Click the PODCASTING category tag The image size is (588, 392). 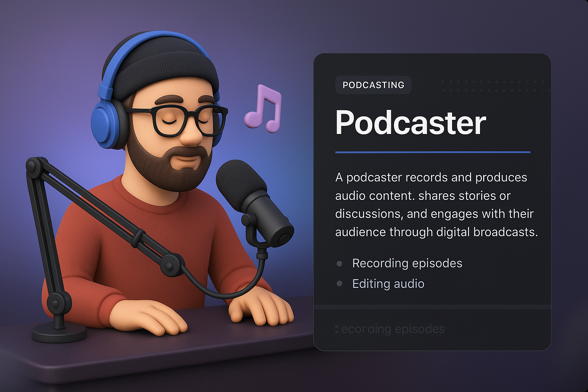pyautogui.click(x=373, y=85)
